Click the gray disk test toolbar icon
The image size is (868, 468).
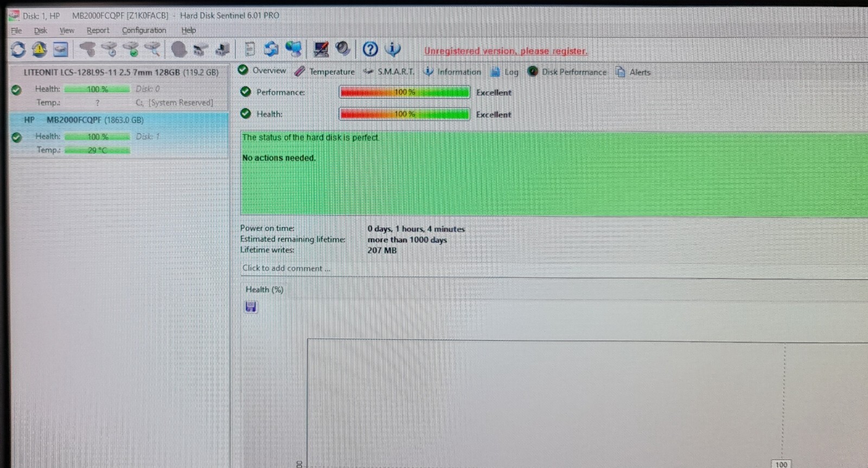87,49
